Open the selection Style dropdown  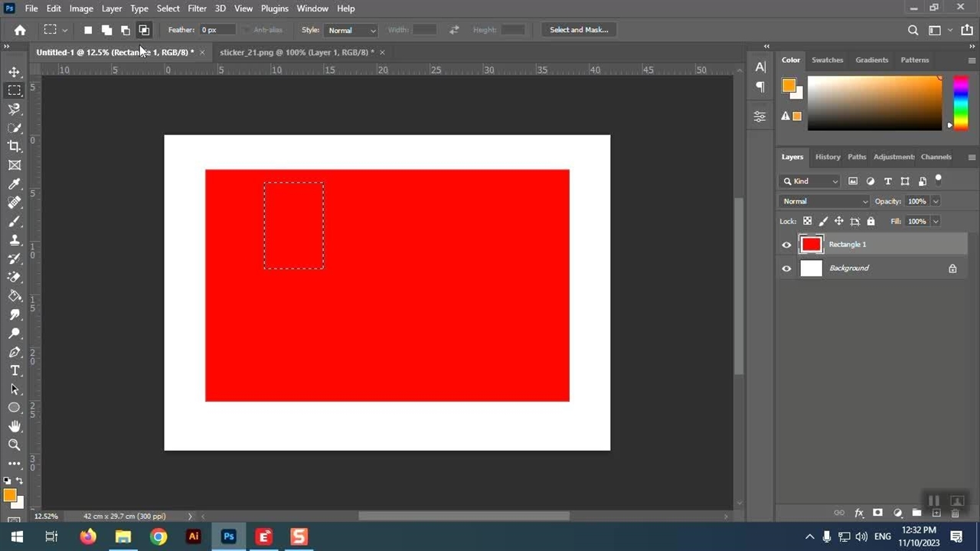(x=351, y=31)
